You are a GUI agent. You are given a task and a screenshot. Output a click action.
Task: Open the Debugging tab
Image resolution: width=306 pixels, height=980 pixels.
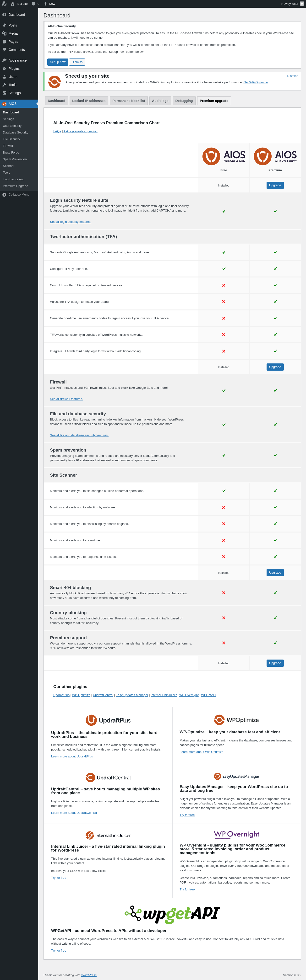(x=184, y=101)
